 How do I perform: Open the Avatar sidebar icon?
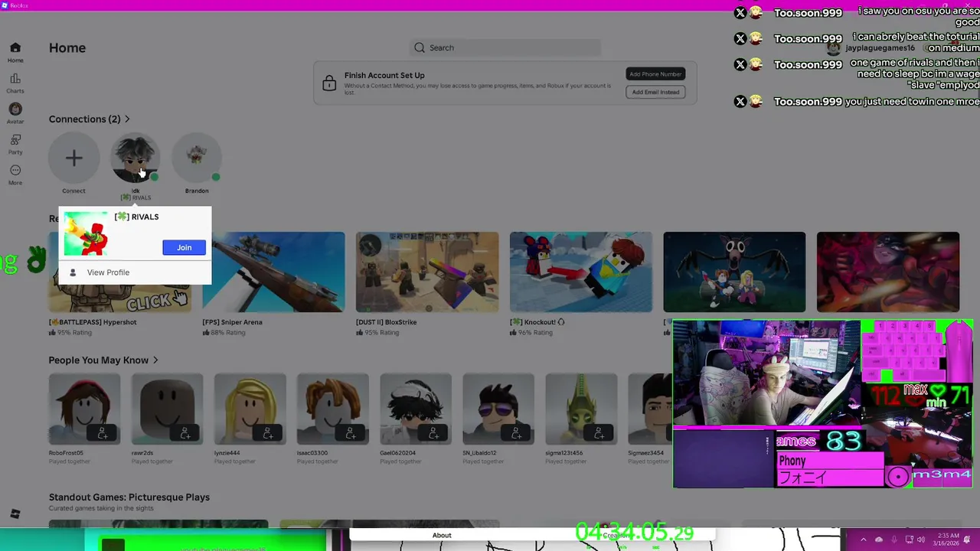tap(15, 109)
